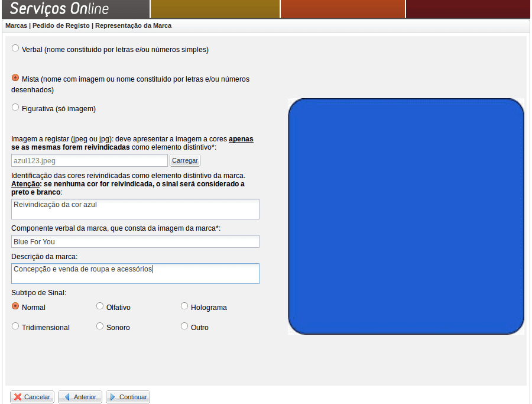This screenshot has width=532, height=404.
Task: Click the claimed colors text area
Action: [x=135, y=209]
